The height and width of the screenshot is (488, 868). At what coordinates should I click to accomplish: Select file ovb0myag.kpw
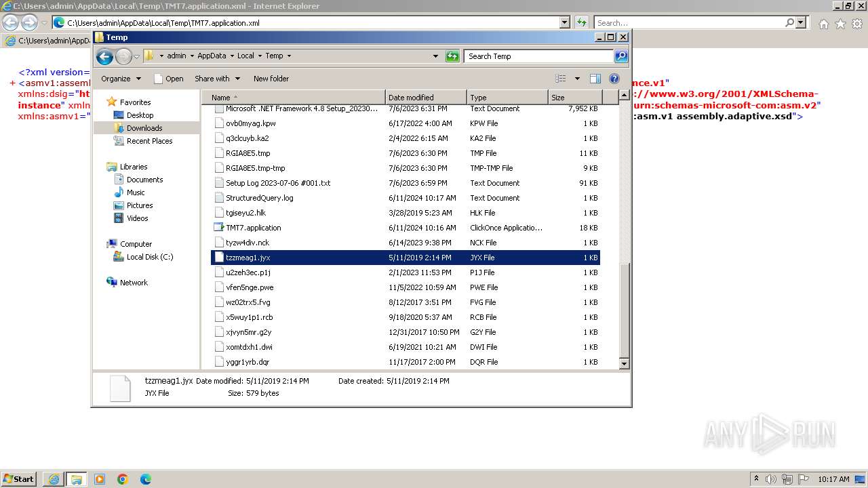(250, 123)
